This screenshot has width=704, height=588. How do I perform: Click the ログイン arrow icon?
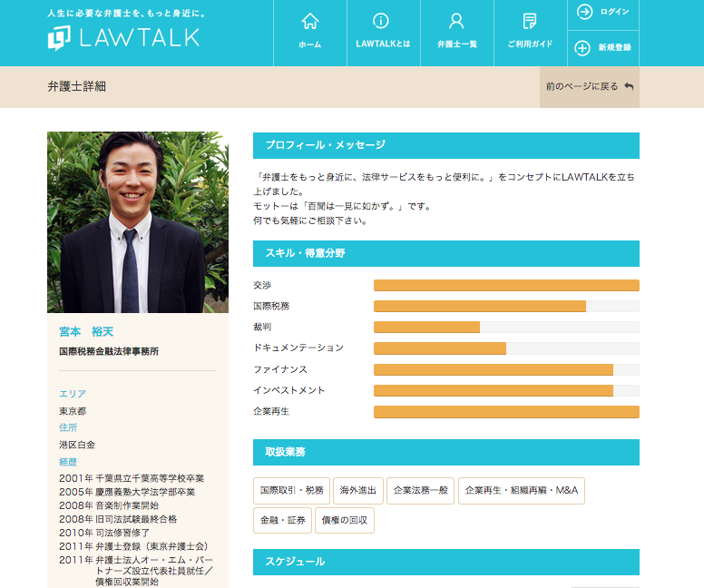click(584, 12)
